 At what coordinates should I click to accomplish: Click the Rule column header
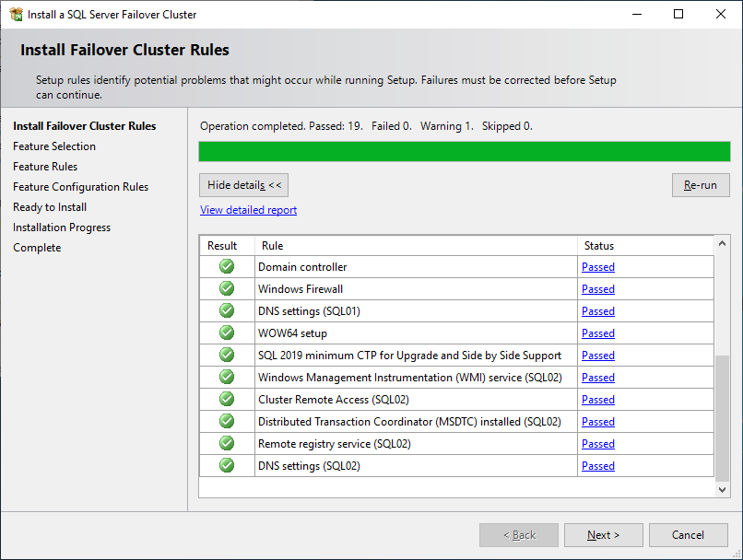pos(416,246)
